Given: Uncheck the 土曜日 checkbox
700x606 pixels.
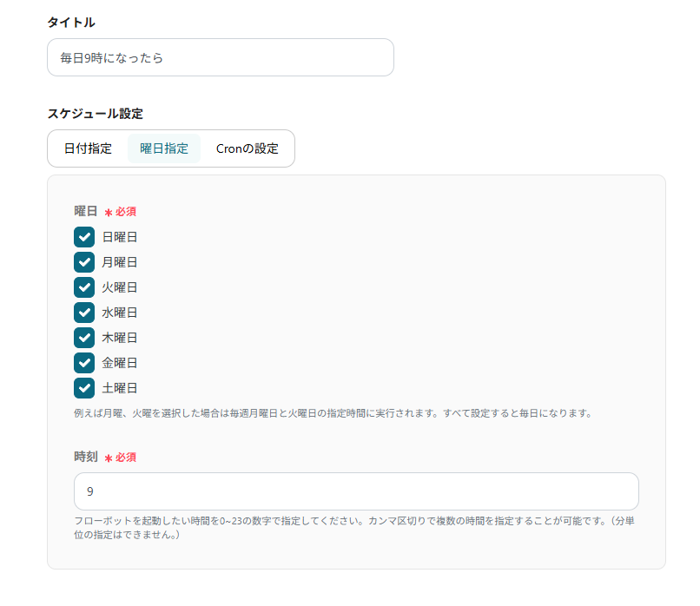Looking at the screenshot, I should coord(84,387).
